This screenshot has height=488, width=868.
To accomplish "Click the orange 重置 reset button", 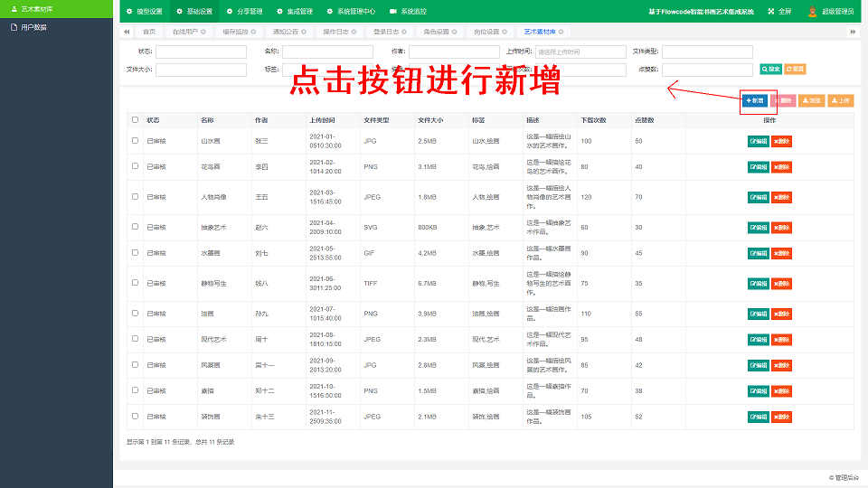I will 795,69.
